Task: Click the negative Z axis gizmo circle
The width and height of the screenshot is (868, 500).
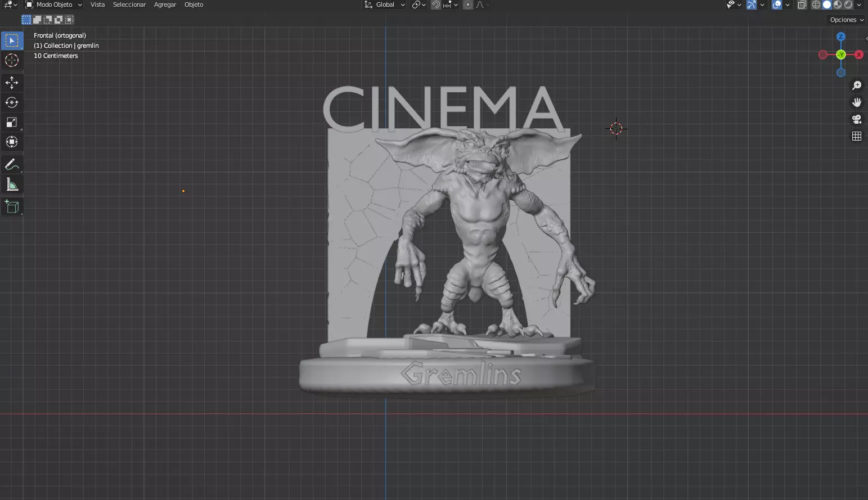Action: 841,73
